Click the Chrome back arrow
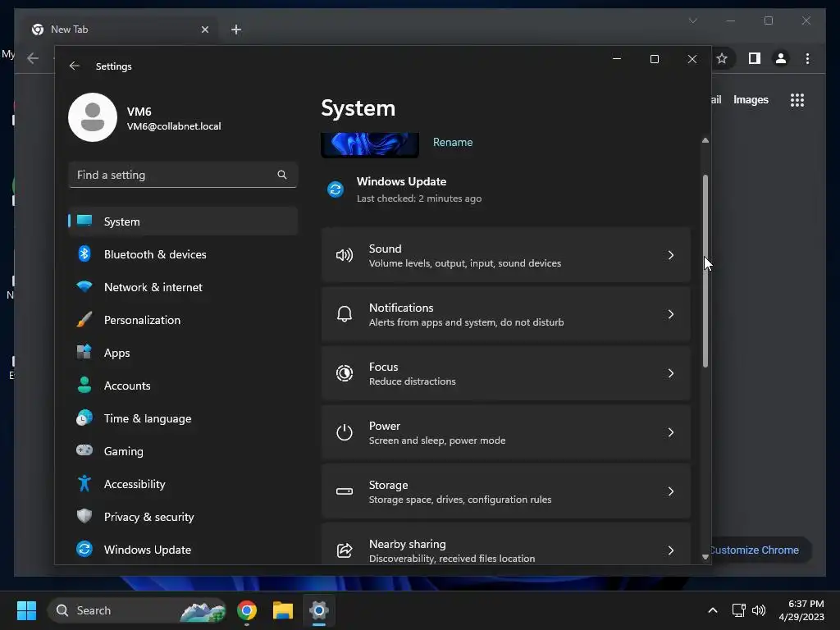Screen dimensions: 840x630 [33, 58]
